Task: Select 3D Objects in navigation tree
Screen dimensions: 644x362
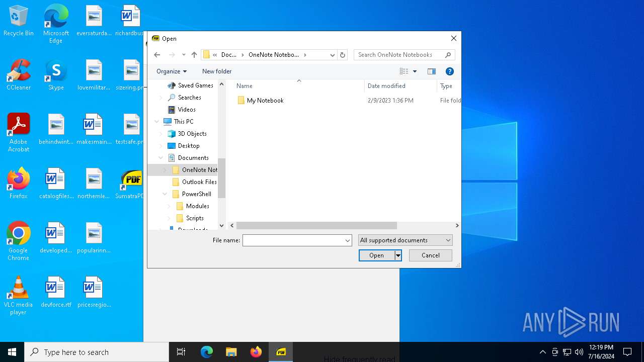Action: point(192,134)
